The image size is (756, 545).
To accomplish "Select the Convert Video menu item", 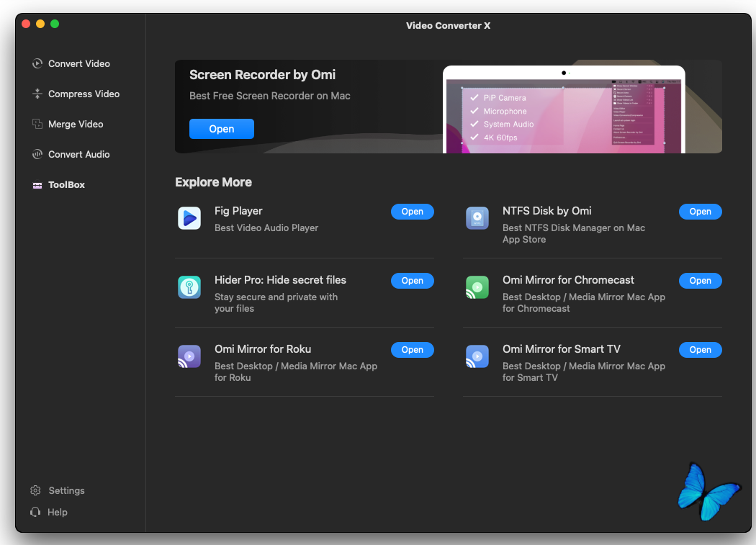I will coord(79,63).
